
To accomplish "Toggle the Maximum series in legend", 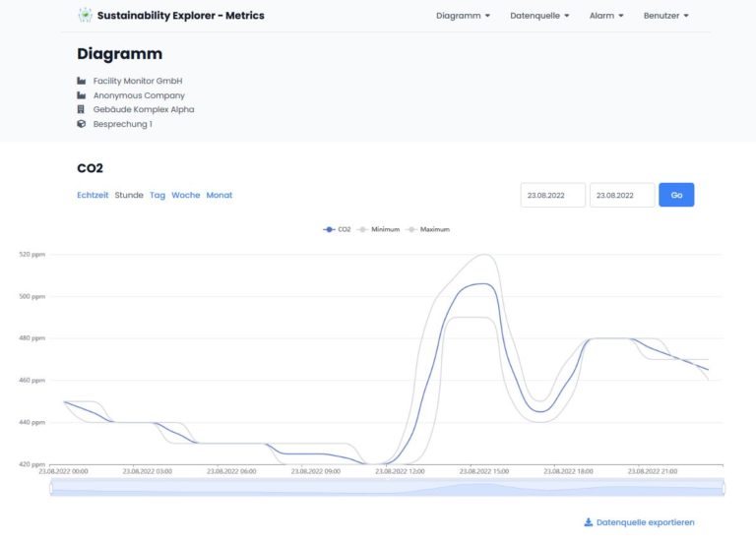I will pyautogui.click(x=428, y=229).
